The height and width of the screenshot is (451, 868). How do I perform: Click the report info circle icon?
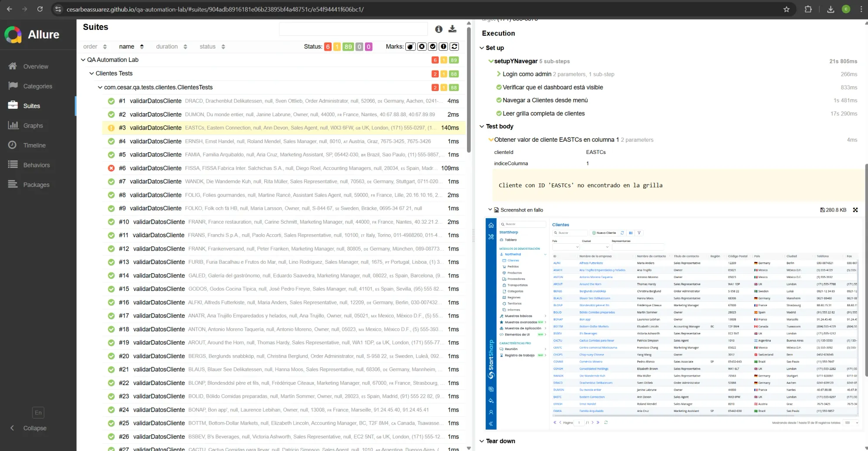click(439, 29)
